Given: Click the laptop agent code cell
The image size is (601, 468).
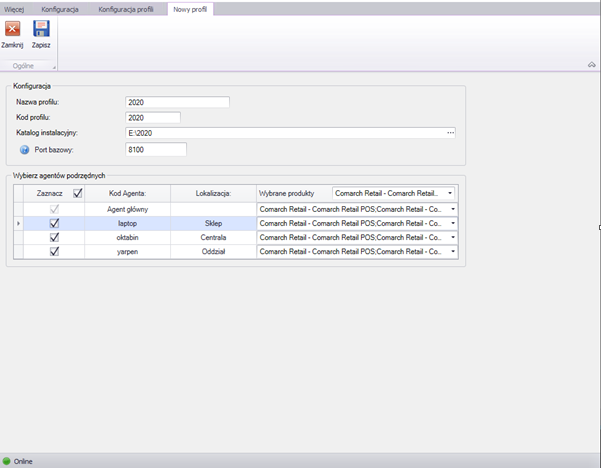Looking at the screenshot, I should click(x=127, y=223).
